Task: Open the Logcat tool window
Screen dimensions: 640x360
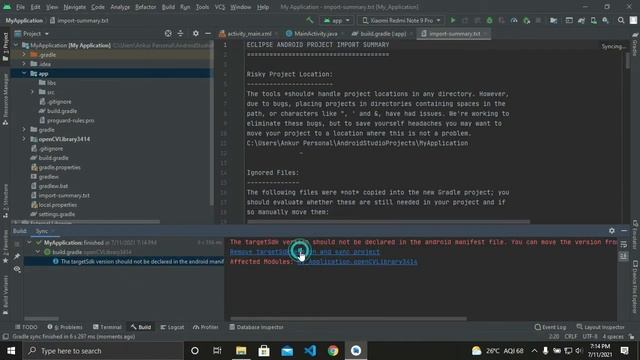Action: pyautogui.click(x=172, y=327)
